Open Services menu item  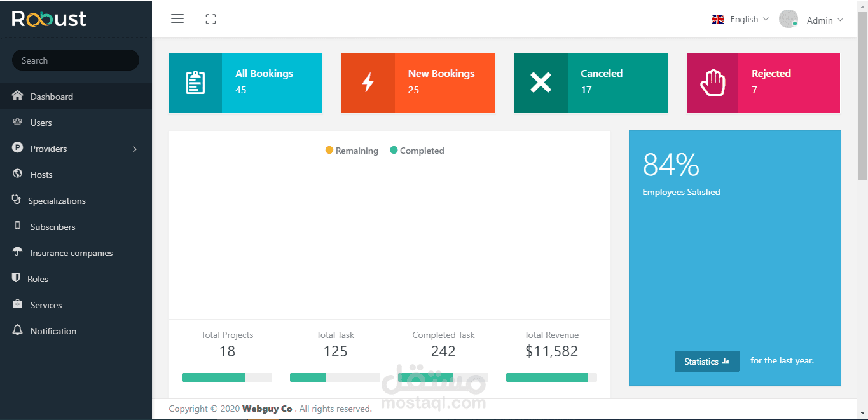(x=76, y=305)
